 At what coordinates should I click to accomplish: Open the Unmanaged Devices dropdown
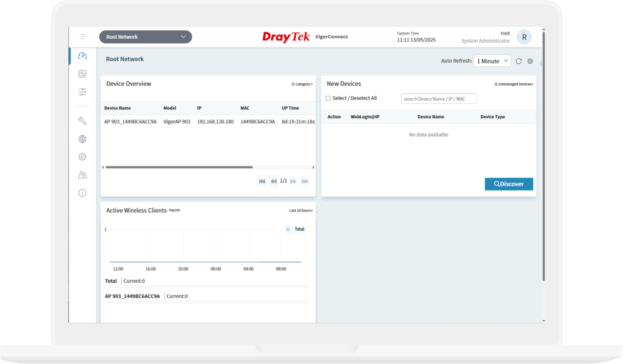[513, 84]
